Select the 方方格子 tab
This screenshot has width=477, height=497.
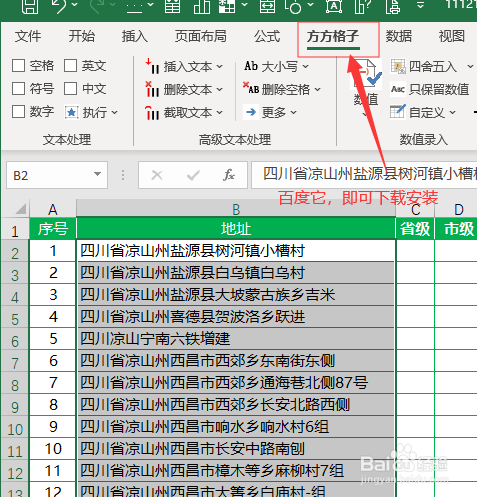[333, 36]
